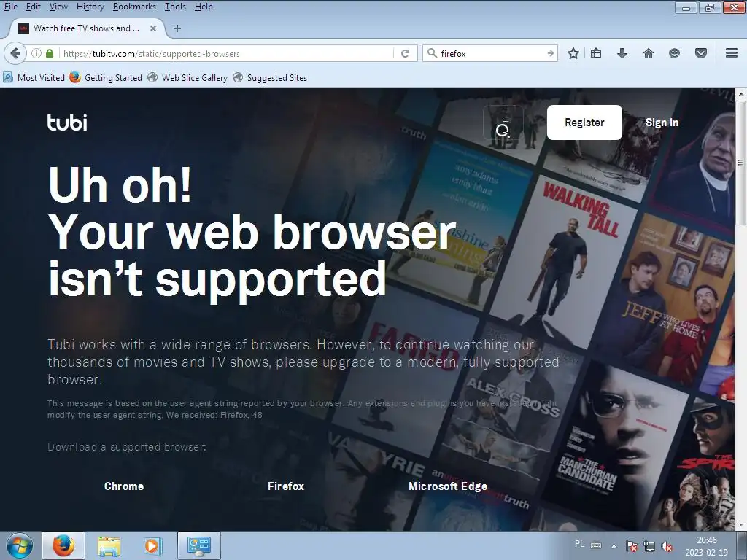Save to Pocket icon
The height and width of the screenshot is (560, 747).
(701, 53)
